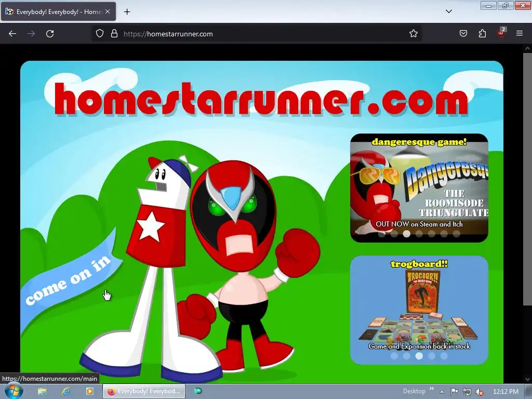Viewport: 532px width, 399px height.
Task: Click 'Game and Expansion back in stock' caption
Action: (x=419, y=346)
